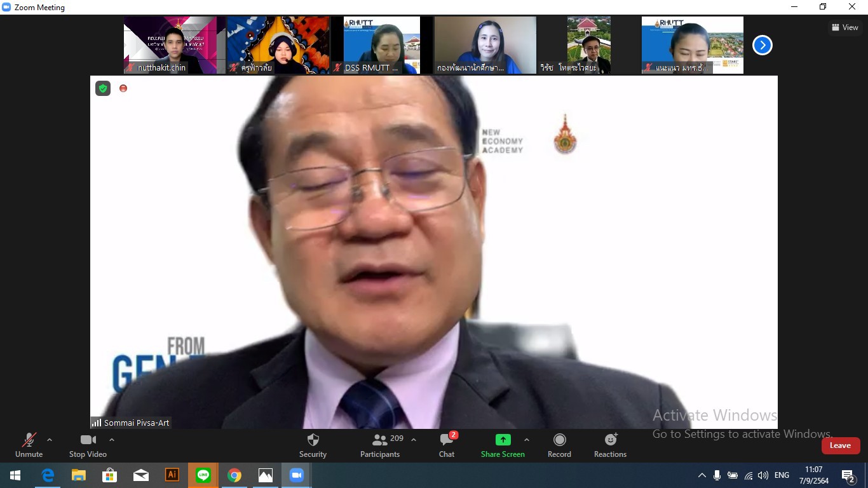The height and width of the screenshot is (488, 868).
Task: Open the Mail app from the taskbar
Action: click(x=140, y=475)
